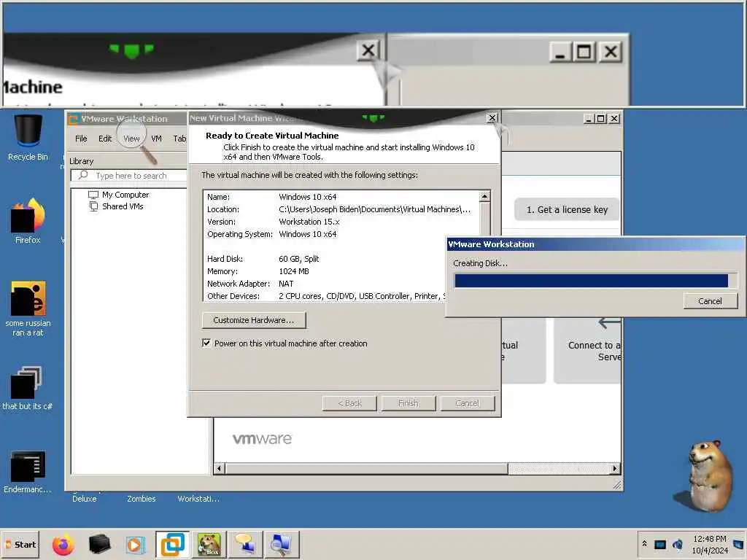Viewport: 747px width, 560px height.
Task: Open the Tab menu in VMware Workstation
Action: (179, 139)
